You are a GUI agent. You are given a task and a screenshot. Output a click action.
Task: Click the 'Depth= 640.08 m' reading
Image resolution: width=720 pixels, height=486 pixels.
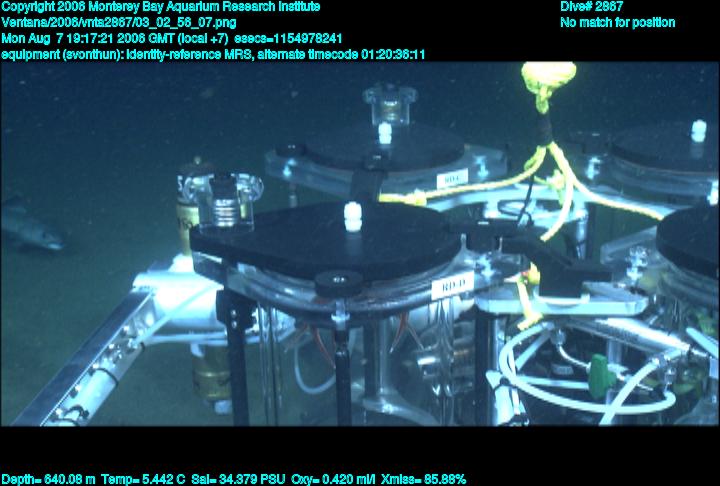point(48,480)
